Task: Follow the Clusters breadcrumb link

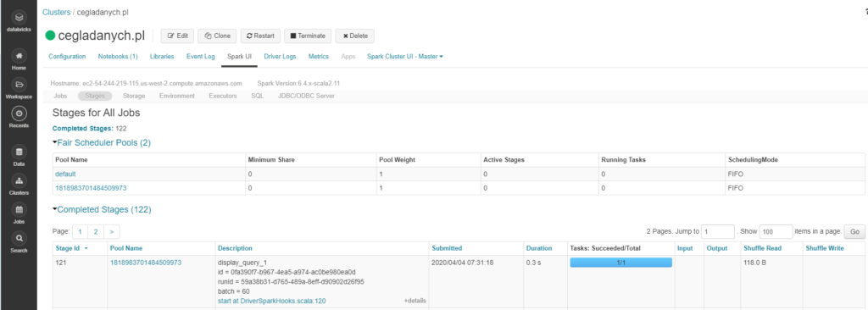Action: pyautogui.click(x=57, y=12)
